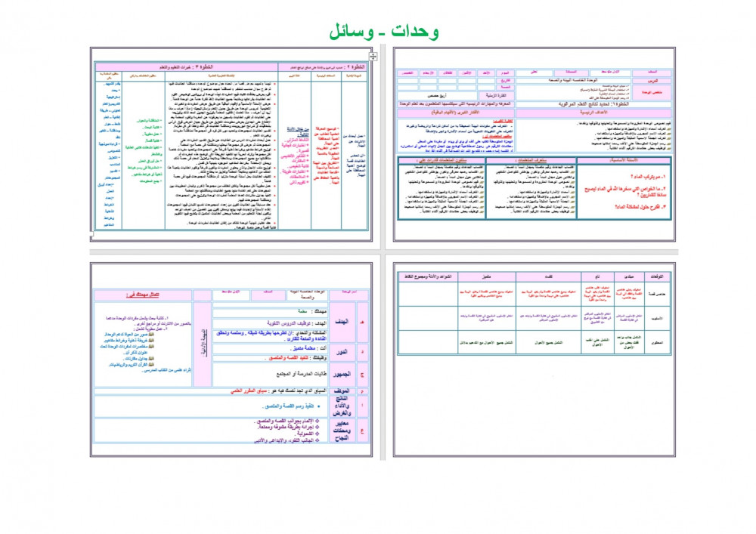Image resolution: width=756 pixels, height=534 pixels.
Task: Click the table move handle icon
Action: (373, 56)
